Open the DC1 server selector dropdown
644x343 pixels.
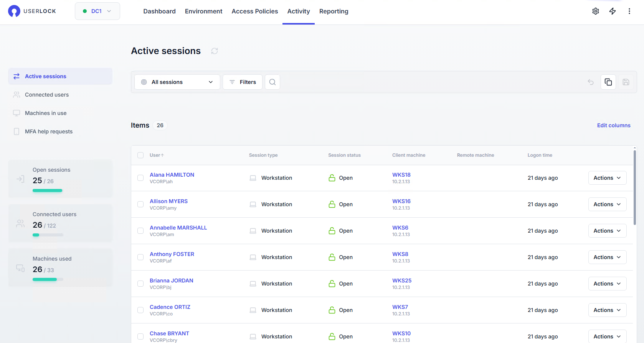(x=97, y=11)
